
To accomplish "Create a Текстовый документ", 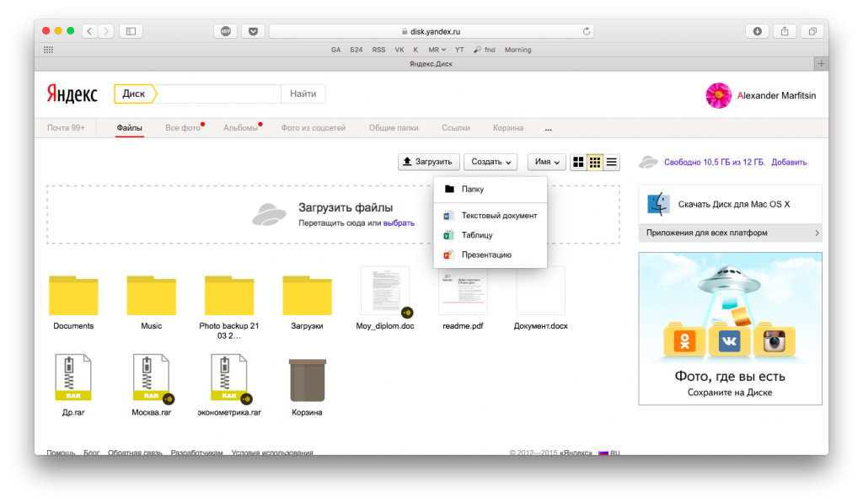I will pyautogui.click(x=490, y=216).
